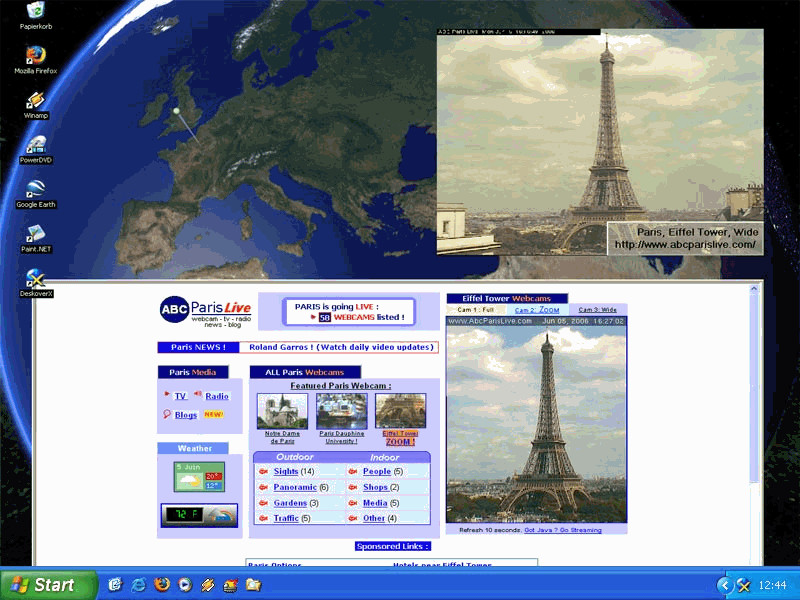The image size is (800, 600).
Task: Click the Roland Garros news headline
Action: (341, 347)
